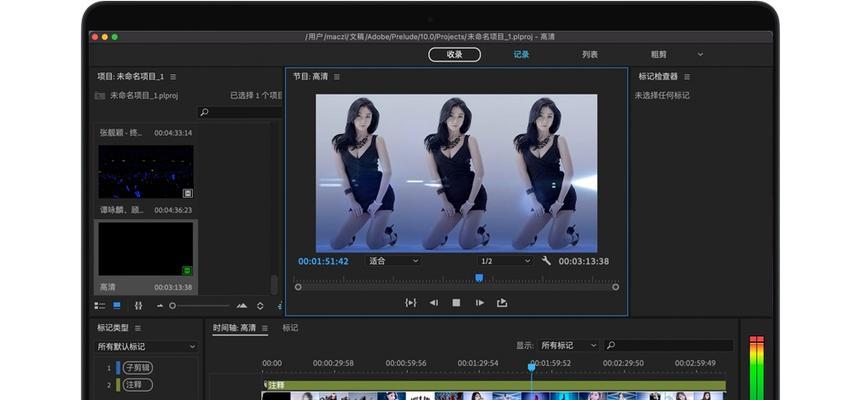This screenshot has width=861, height=400.
Task: Open the 标记检查器 panel menu icon
Action: click(x=687, y=77)
